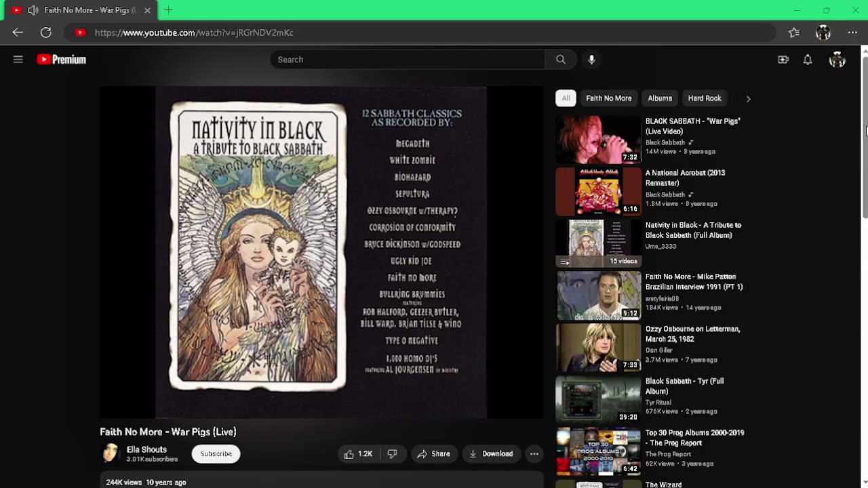This screenshot has height=488, width=868.
Task: Open a new browser tab
Action: 168,10
